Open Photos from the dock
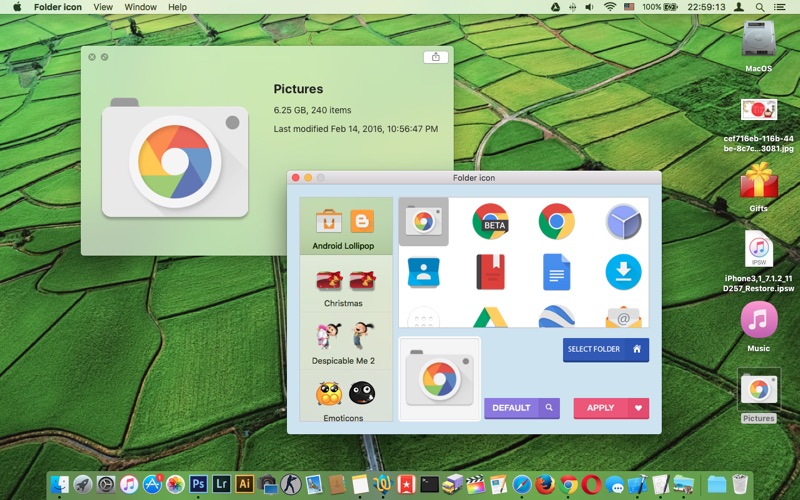 (175, 484)
